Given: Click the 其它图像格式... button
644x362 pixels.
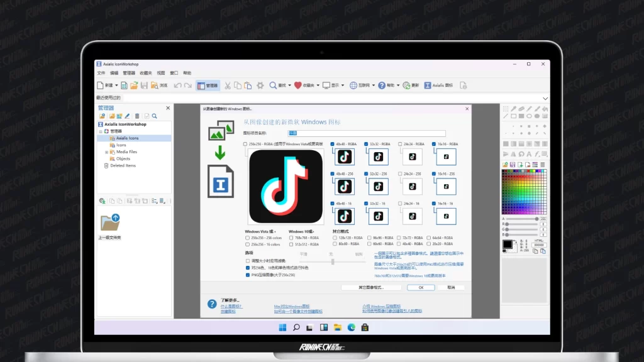Looking at the screenshot, I should click(x=371, y=287).
